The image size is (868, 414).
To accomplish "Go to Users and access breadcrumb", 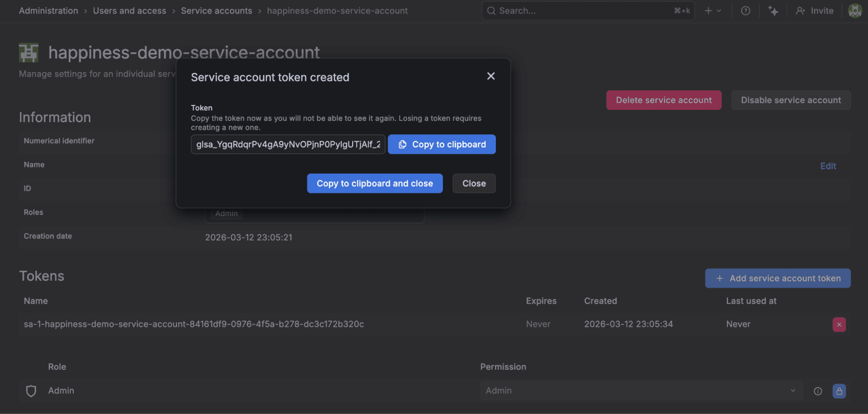I will coord(129,10).
